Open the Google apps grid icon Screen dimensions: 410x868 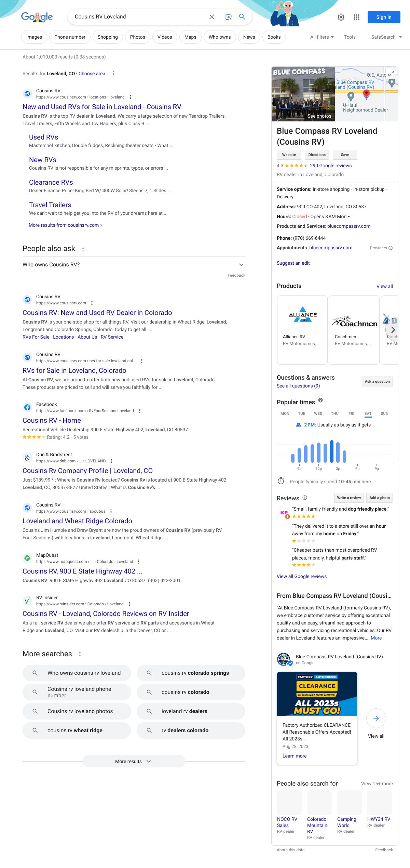click(356, 17)
